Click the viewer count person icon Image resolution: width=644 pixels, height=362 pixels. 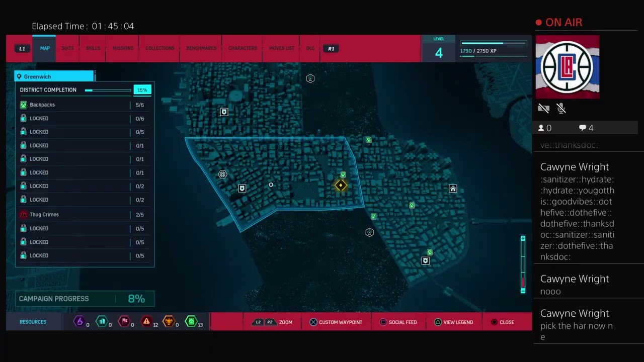541,128
